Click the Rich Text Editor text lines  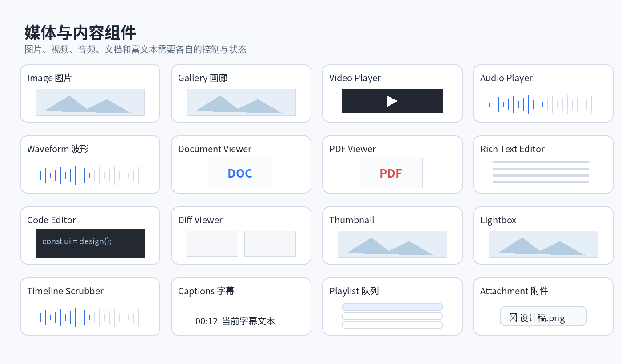[x=541, y=172]
